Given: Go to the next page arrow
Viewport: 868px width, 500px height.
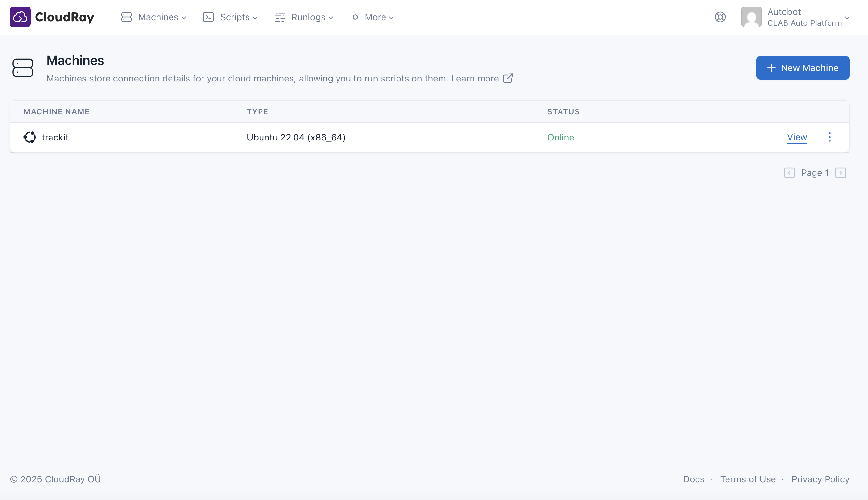Looking at the screenshot, I should (840, 173).
